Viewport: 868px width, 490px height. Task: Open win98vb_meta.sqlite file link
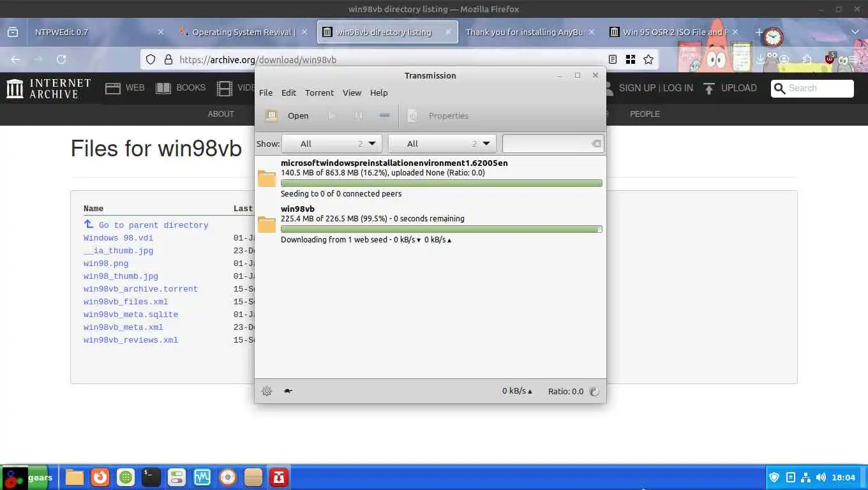[x=131, y=315]
